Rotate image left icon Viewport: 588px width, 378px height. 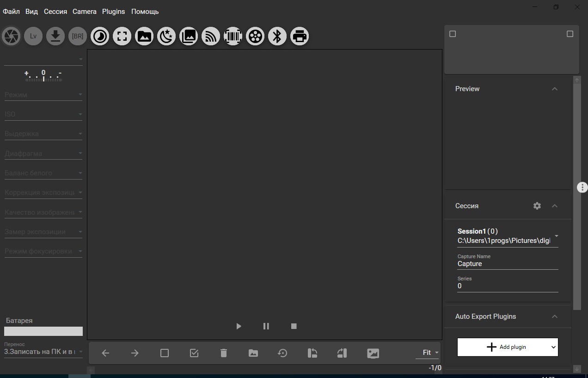[x=312, y=353]
